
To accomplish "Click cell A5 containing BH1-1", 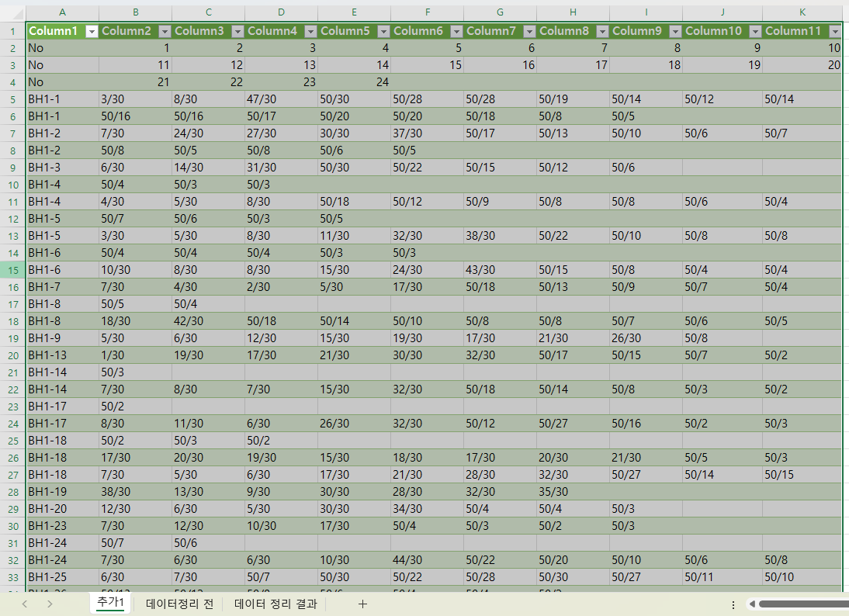I will coord(62,99).
